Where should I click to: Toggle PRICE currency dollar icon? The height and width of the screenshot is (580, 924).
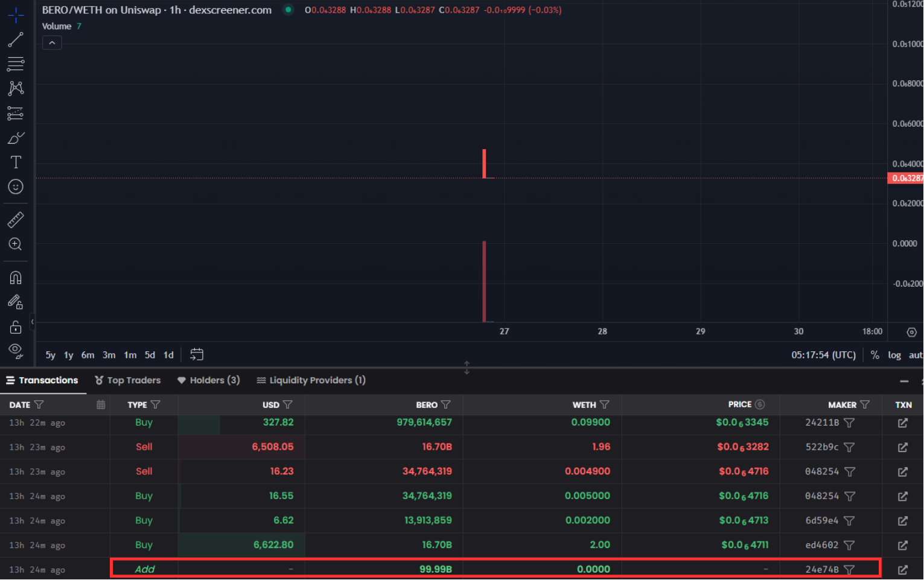click(760, 404)
